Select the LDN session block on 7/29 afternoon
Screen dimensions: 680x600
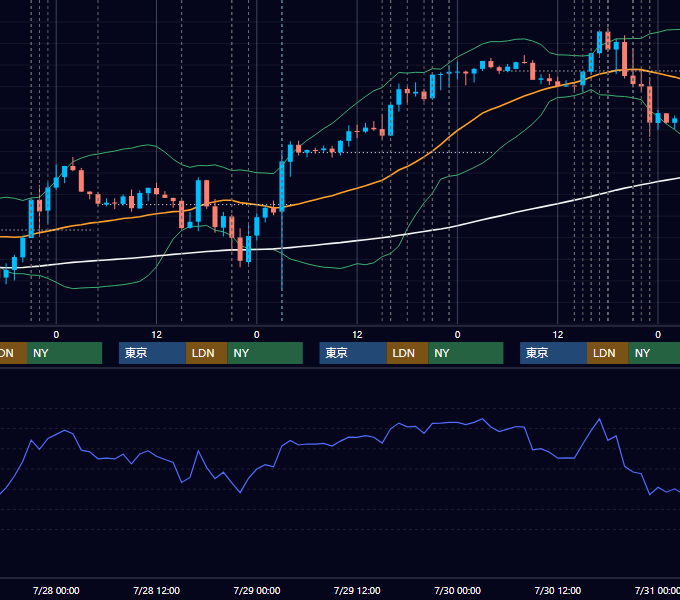click(407, 353)
